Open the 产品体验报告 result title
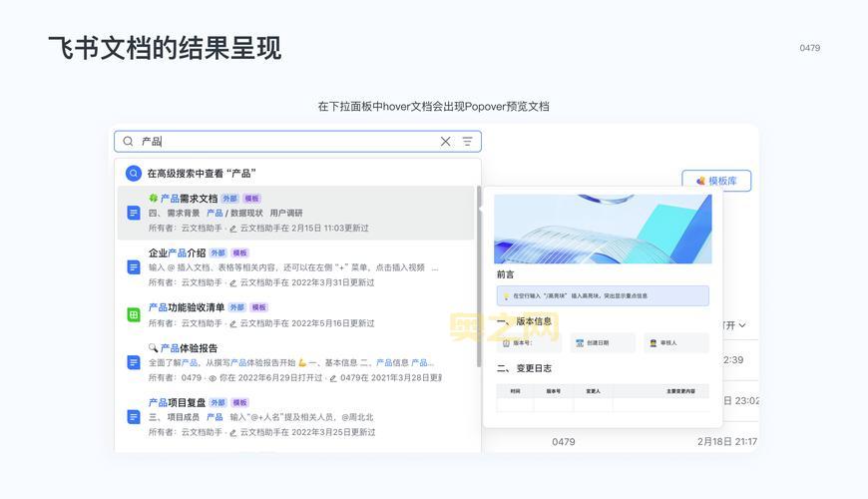 click(189, 348)
